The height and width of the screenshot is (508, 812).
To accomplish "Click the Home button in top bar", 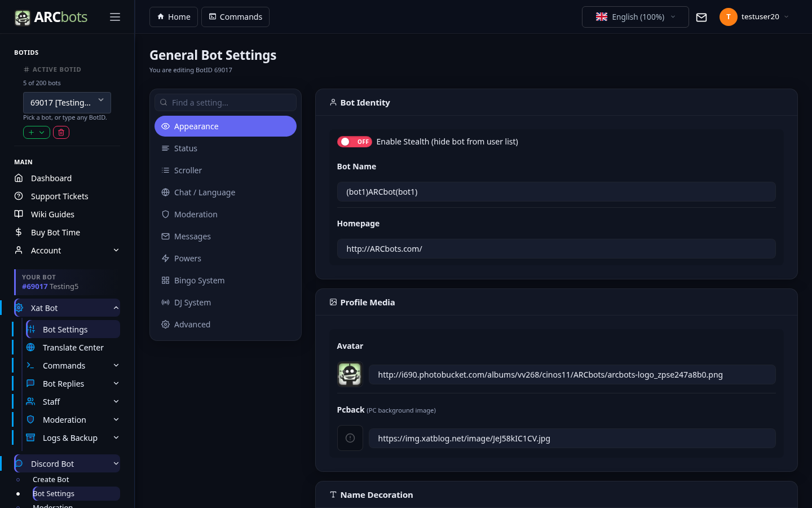I will (174, 17).
